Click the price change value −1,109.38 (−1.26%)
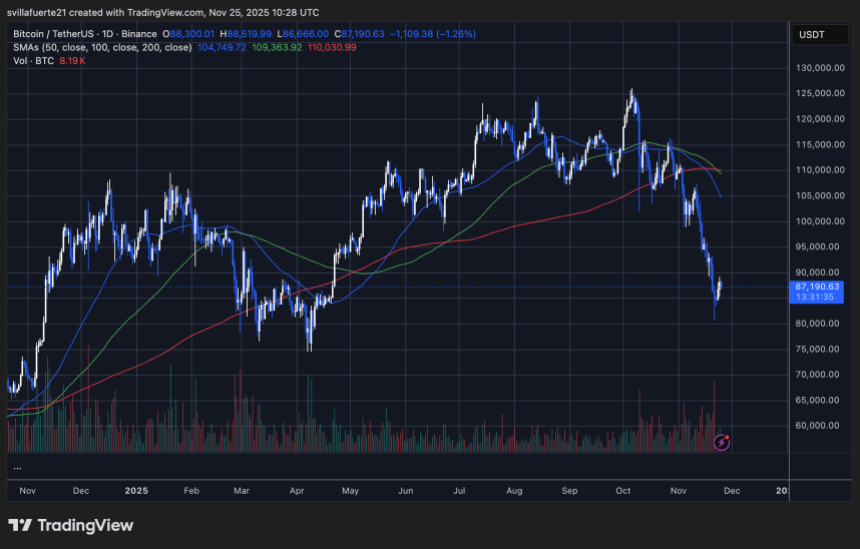Viewport: 860px width, 549px height. (433, 34)
